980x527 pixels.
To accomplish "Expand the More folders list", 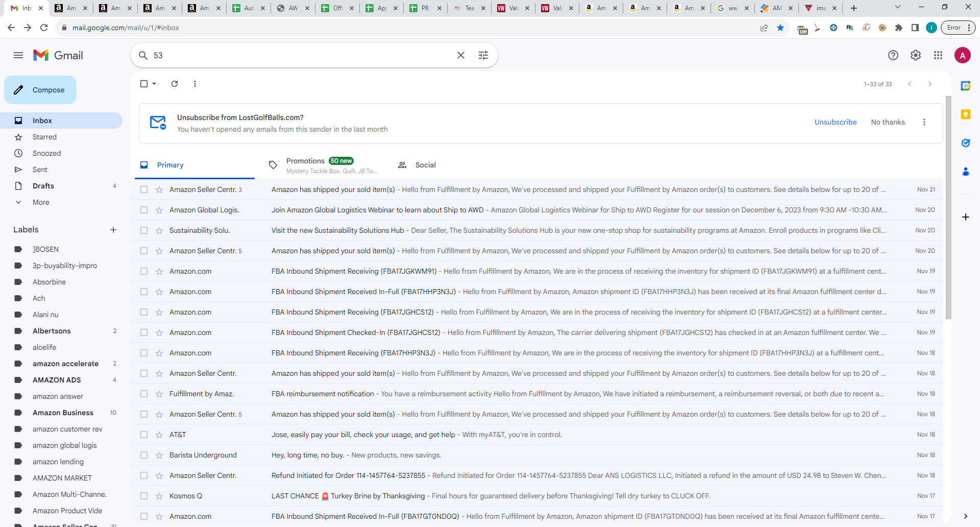I will click(61, 202).
